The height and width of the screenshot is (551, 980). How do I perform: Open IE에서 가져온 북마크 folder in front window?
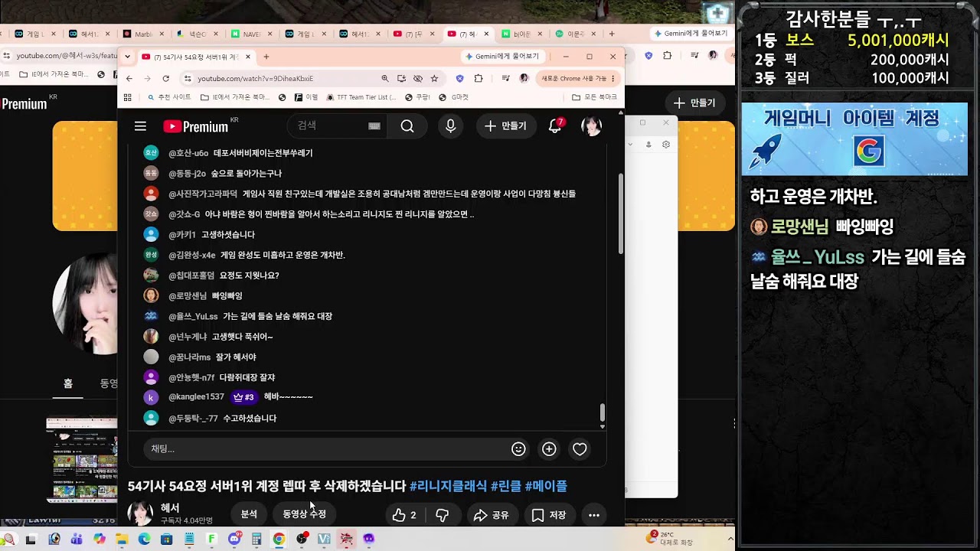coord(234,97)
